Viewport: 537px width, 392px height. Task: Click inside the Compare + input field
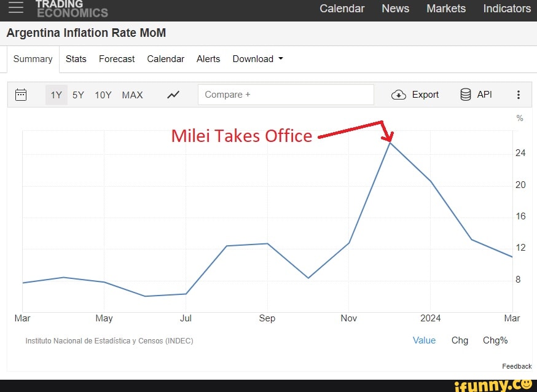[286, 95]
